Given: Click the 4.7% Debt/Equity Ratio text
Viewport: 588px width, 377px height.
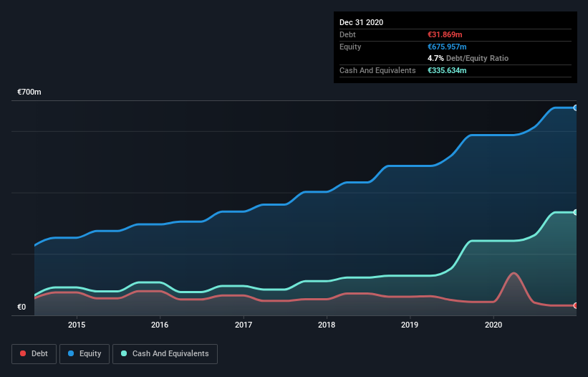Looking at the screenshot, I should 468,58.
